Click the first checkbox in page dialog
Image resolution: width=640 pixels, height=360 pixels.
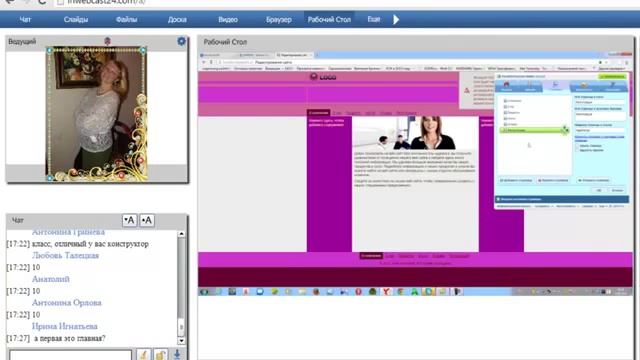577,146
